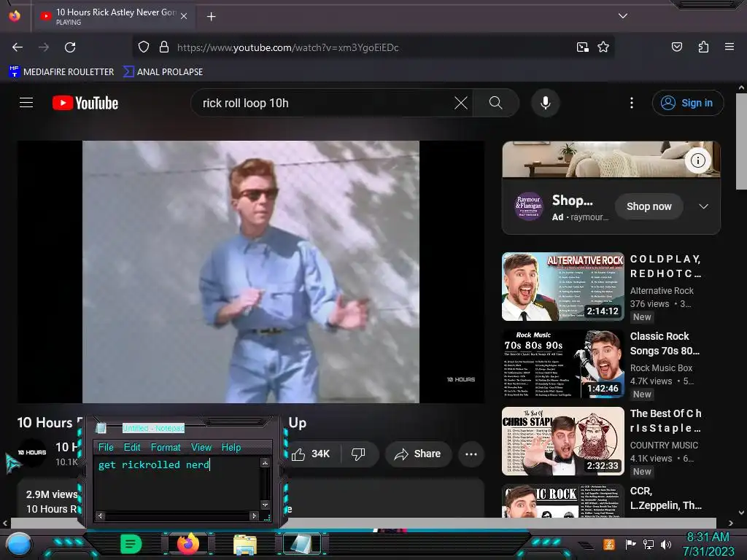
Task: Open the tracking protection shield icon
Action: pos(144,47)
